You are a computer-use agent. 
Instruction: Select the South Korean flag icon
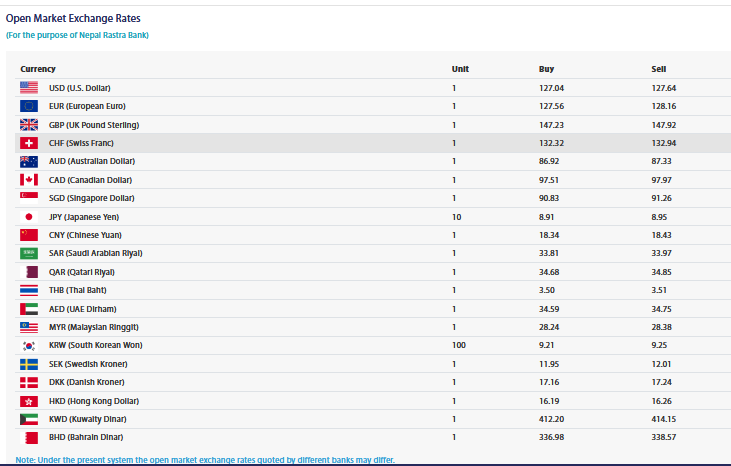coord(29,345)
